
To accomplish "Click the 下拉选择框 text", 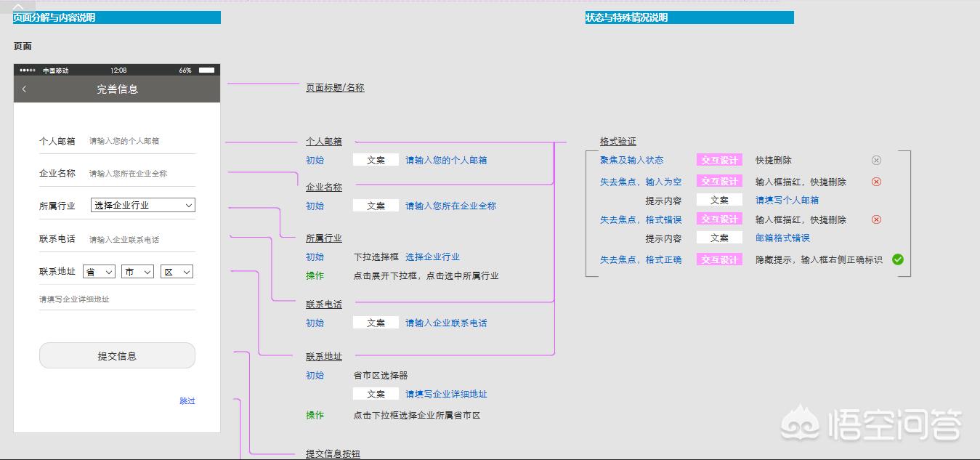I will [376, 257].
